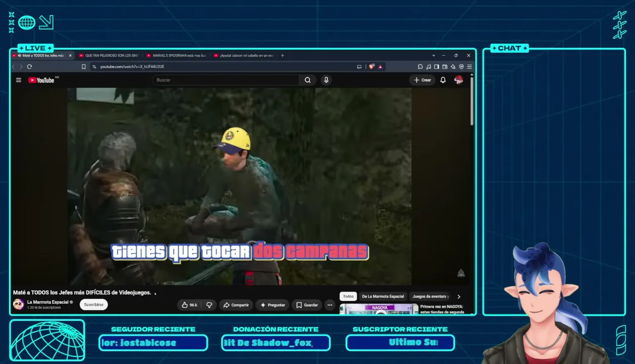This screenshot has height=364, width=635.
Task: Dislike the video with thumbs down
Action: tap(209, 305)
